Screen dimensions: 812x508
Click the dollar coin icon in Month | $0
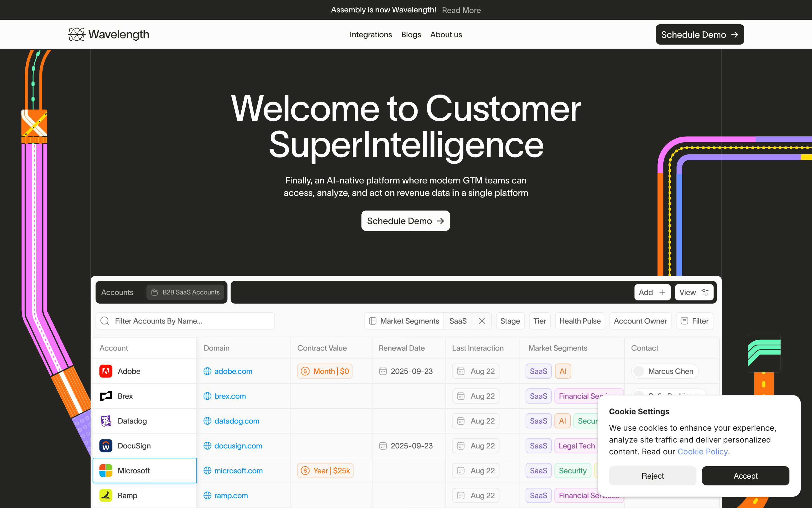pos(305,371)
